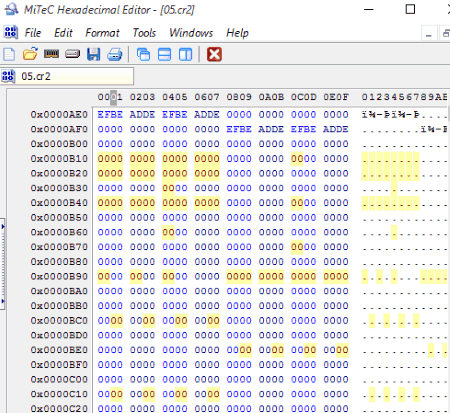
Task: Select offset label 0x0000B10
Action: (59, 158)
